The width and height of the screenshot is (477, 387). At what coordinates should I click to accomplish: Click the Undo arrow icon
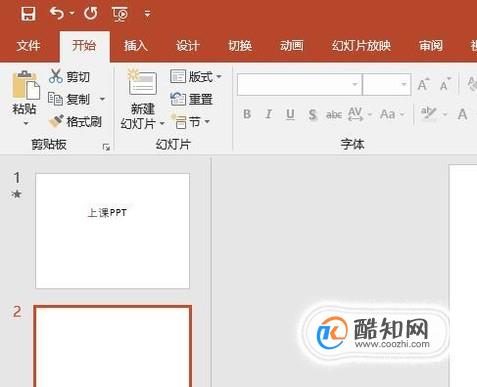[57, 14]
